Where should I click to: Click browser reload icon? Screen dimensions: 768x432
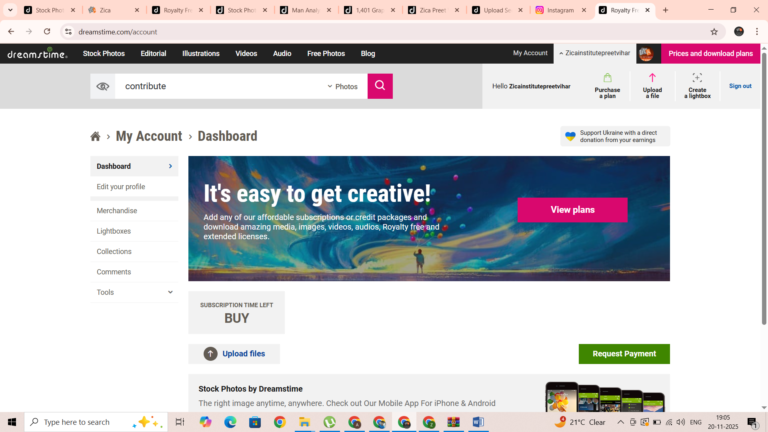47,31
